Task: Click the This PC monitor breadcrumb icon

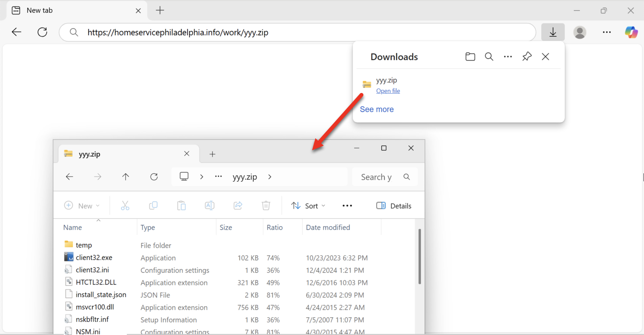Action: (184, 176)
